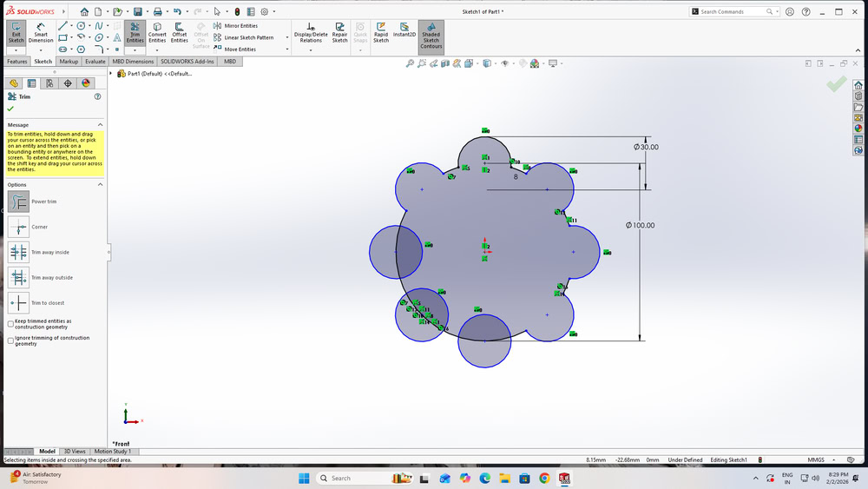Enable Keep trimmed entities as construction geometry
The width and height of the screenshot is (868, 489).
tap(10, 323)
